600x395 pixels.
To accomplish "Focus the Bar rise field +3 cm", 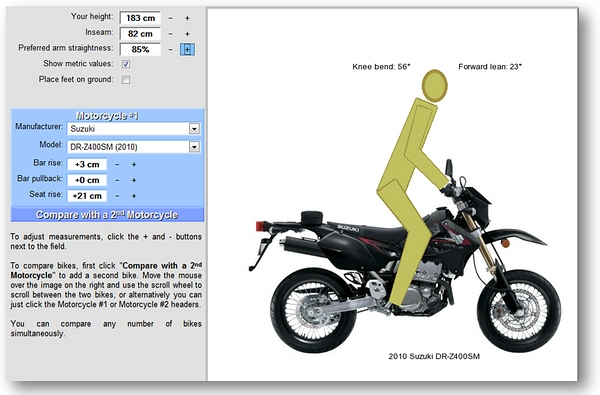I will tap(87, 164).
